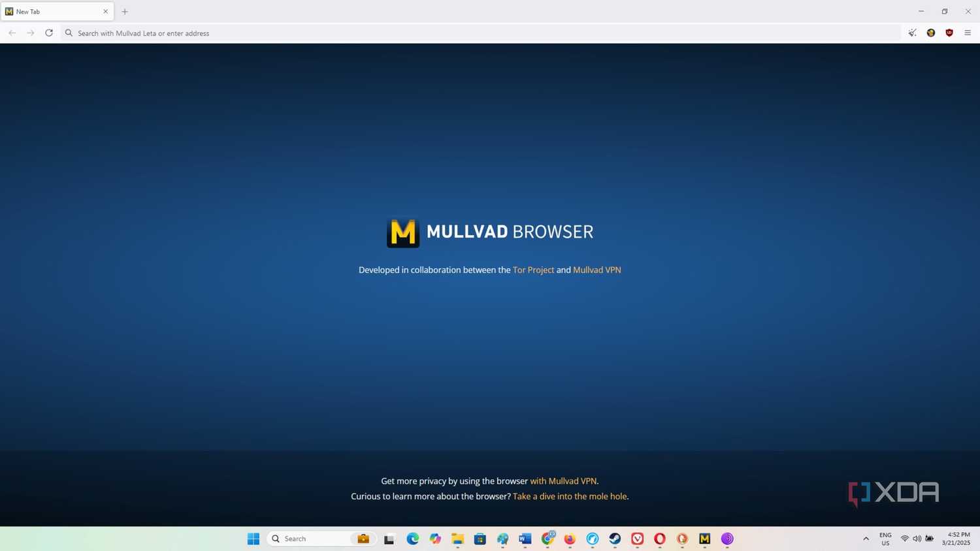The width and height of the screenshot is (980, 551).
Task: Switch to Opera in the taskbar
Action: click(x=660, y=539)
